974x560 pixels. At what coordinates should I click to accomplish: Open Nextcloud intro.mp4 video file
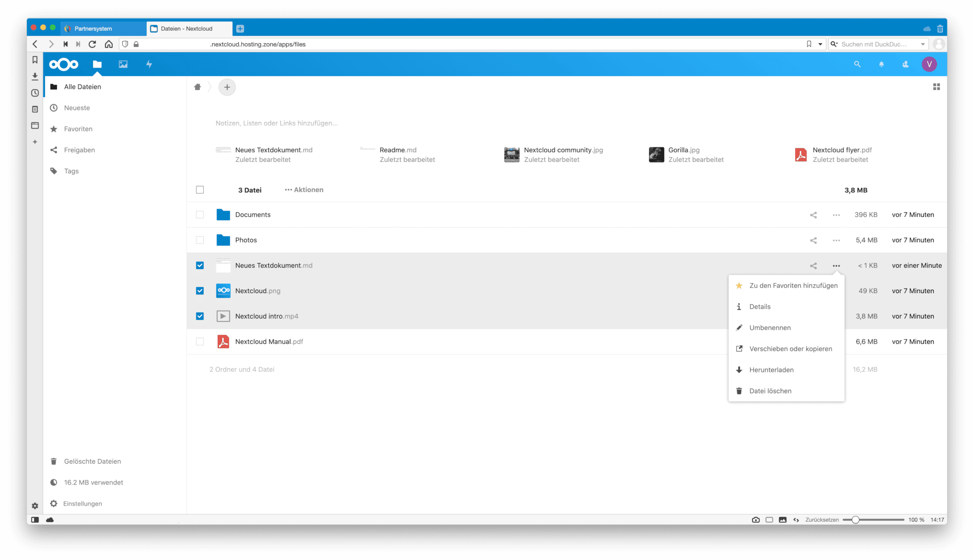coord(267,316)
